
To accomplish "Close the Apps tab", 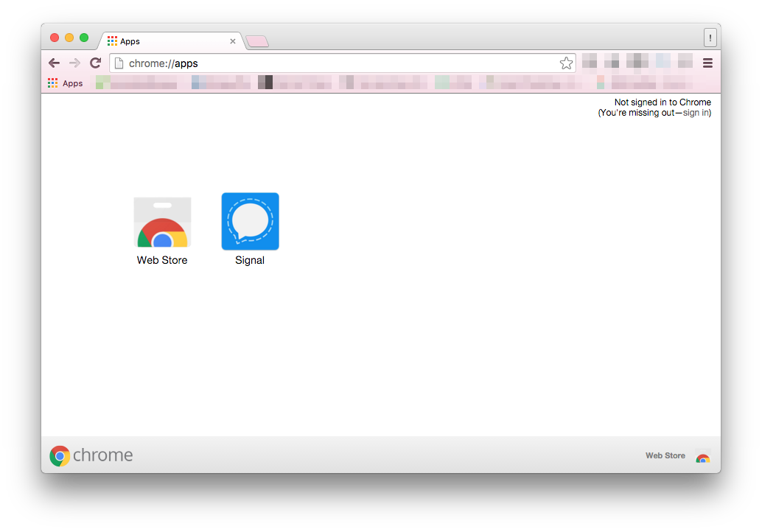I will [x=233, y=41].
